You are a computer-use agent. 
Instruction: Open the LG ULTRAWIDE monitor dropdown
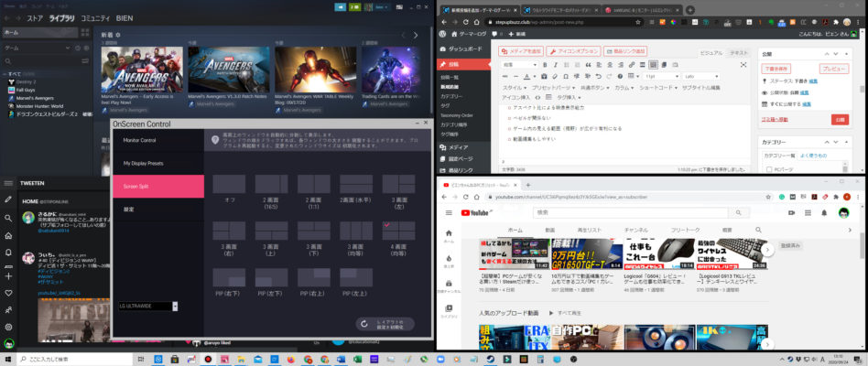(147, 306)
